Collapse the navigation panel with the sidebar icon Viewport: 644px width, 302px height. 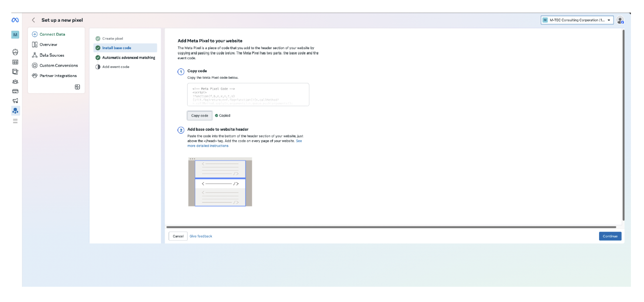(x=78, y=87)
